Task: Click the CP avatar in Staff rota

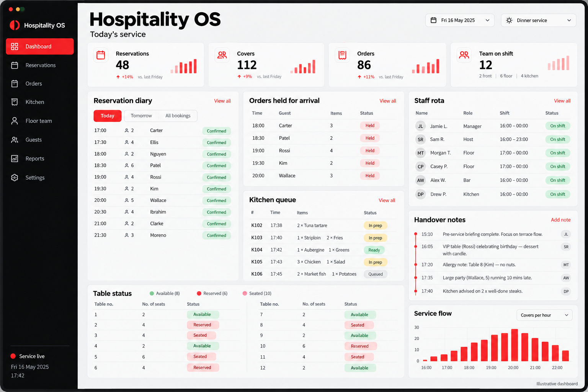Action: coord(420,167)
